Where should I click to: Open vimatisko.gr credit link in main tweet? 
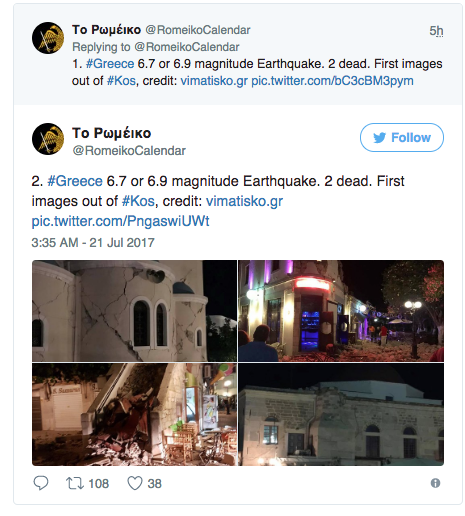[x=244, y=201]
